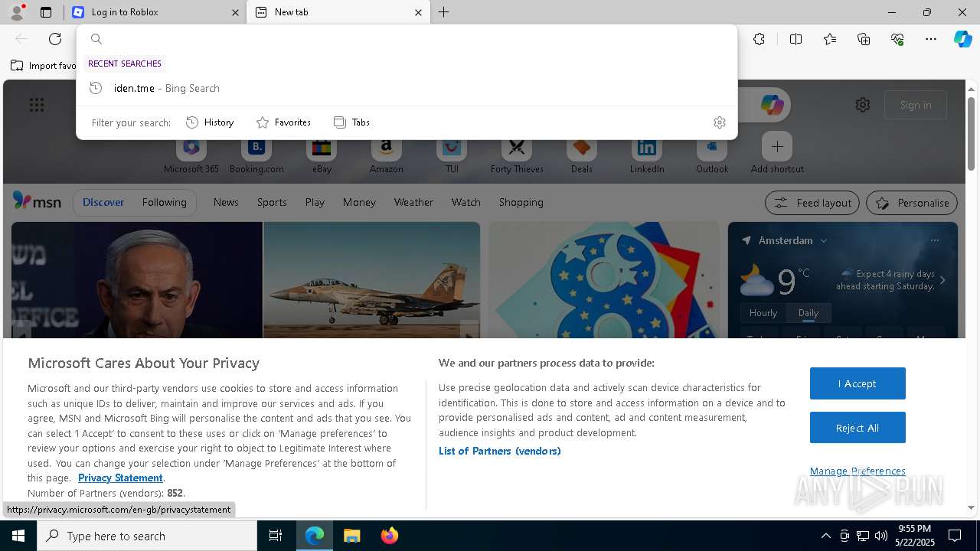
Task: Select the iden.tme recent search suggestion
Action: (x=407, y=88)
